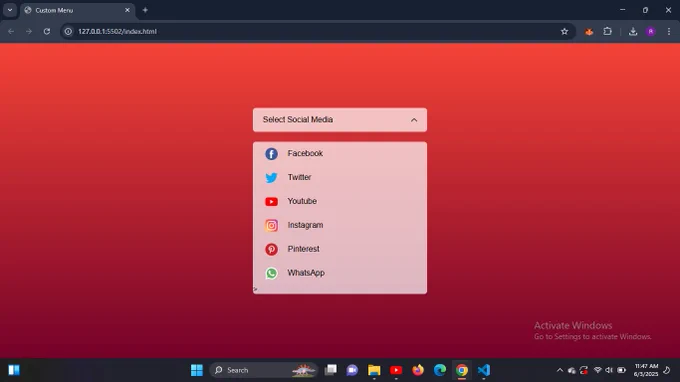
Task: Open the clock and date
Action: tap(646, 370)
